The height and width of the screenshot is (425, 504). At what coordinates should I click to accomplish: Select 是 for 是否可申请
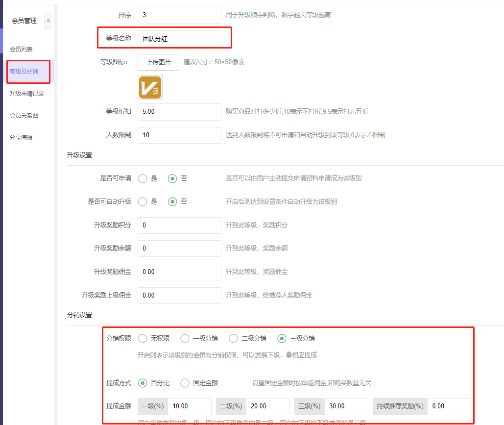tap(143, 178)
